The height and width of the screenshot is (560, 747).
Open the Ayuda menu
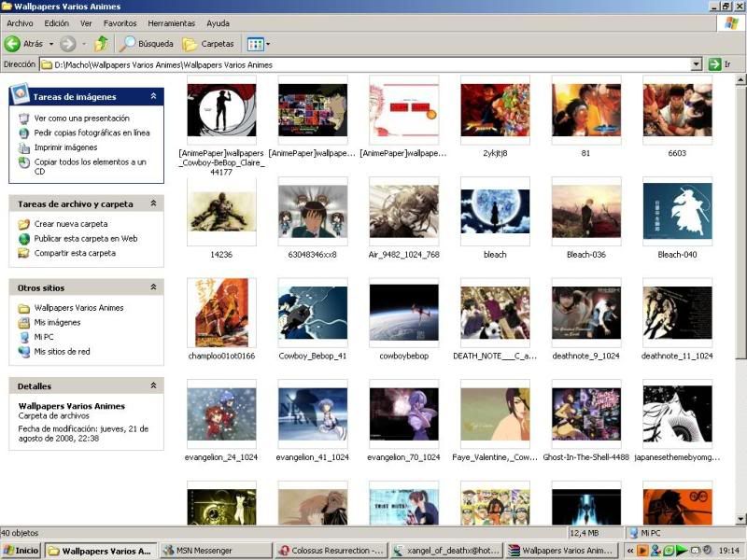tap(218, 22)
